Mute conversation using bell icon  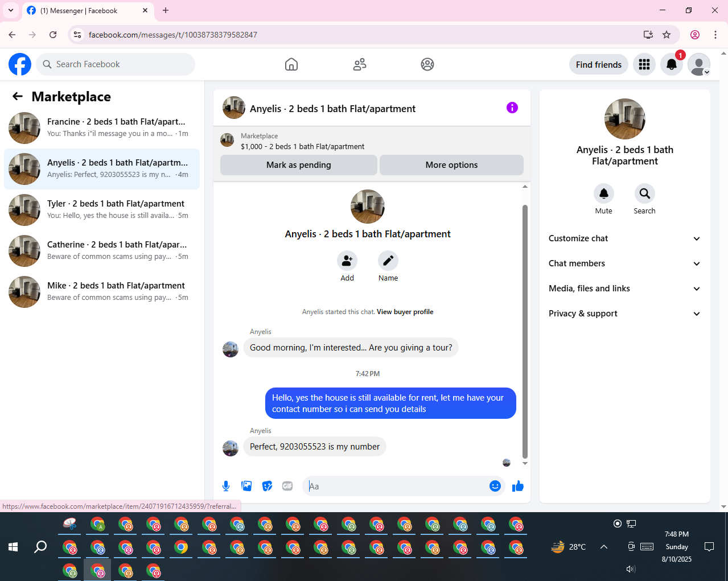click(604, 193)
